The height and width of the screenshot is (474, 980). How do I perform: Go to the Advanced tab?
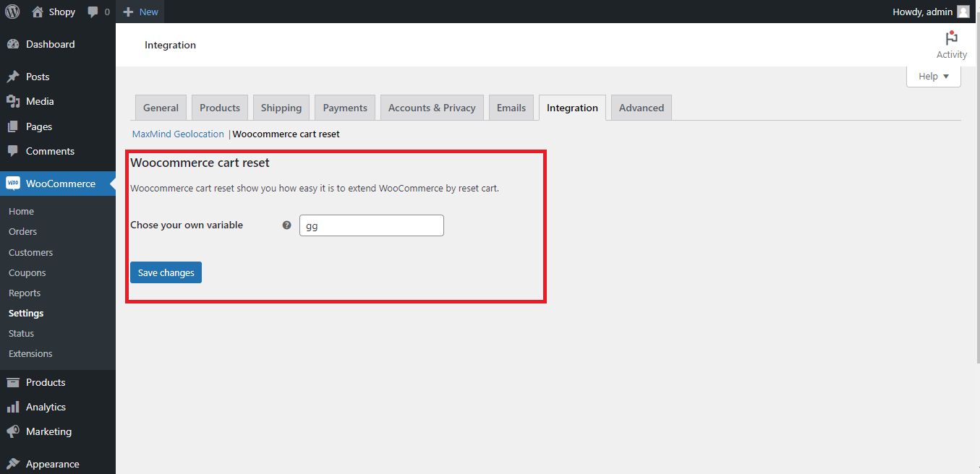pyautogui.click(x=642, y=108)
